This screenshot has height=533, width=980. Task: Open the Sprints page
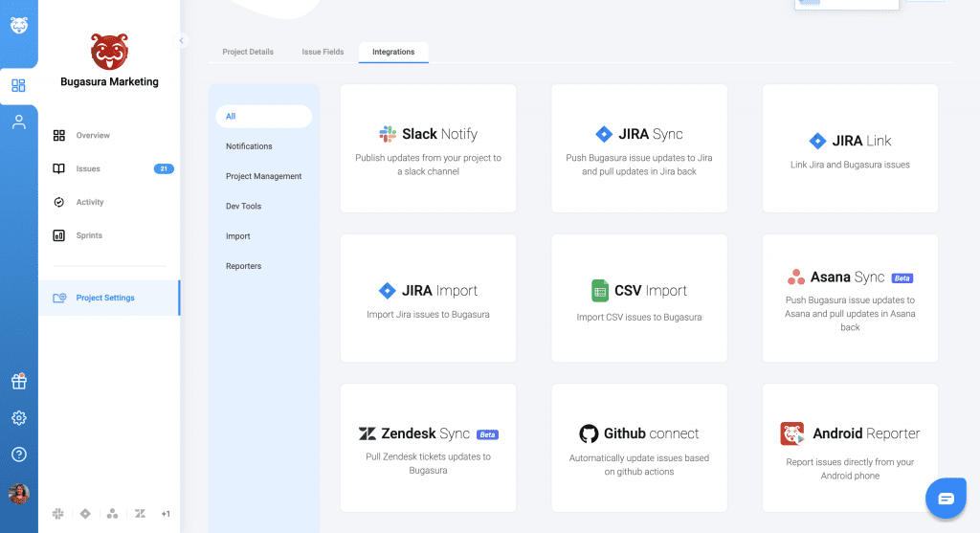click(89, 235)
